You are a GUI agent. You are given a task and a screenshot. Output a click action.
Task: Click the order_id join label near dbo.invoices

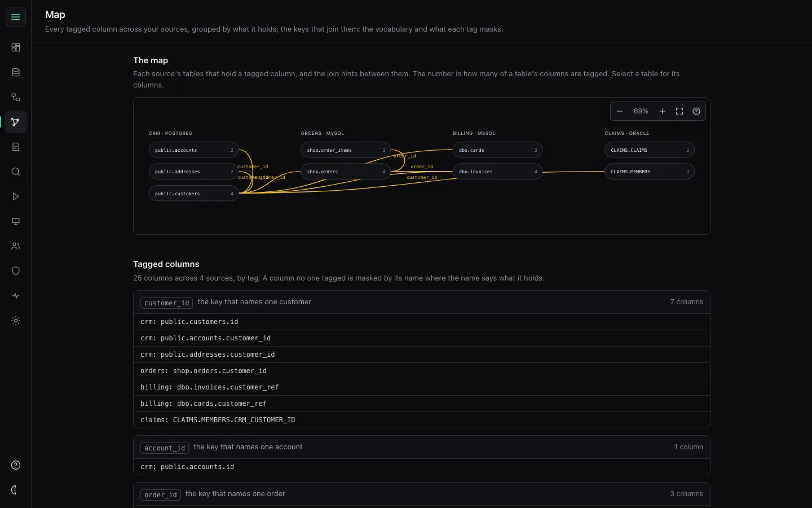422,167
